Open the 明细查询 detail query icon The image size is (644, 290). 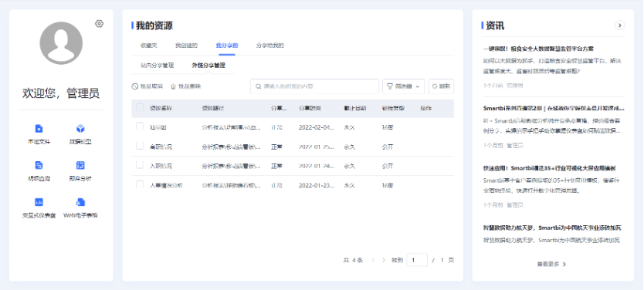(39, 165)
